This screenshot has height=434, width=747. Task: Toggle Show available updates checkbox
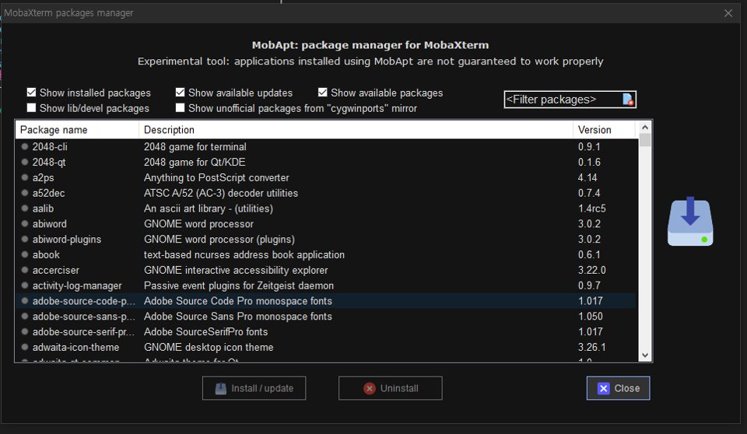click(x=180, y=92)
